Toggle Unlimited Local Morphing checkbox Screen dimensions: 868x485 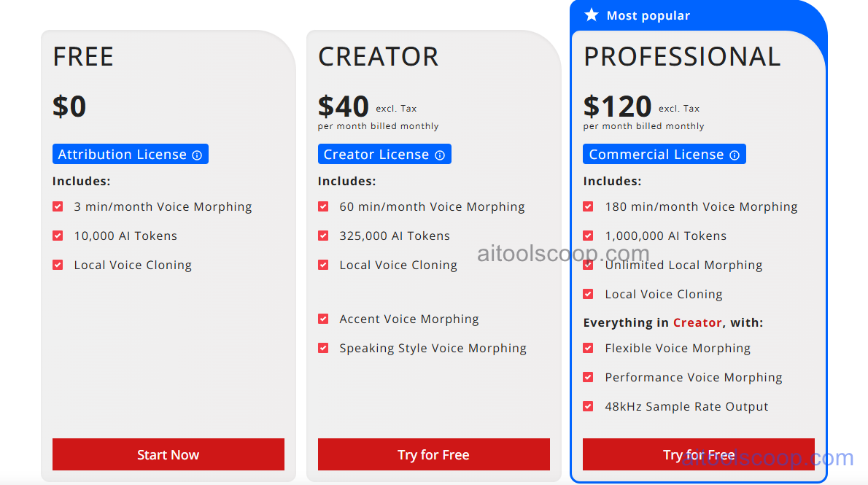(588, 265)
